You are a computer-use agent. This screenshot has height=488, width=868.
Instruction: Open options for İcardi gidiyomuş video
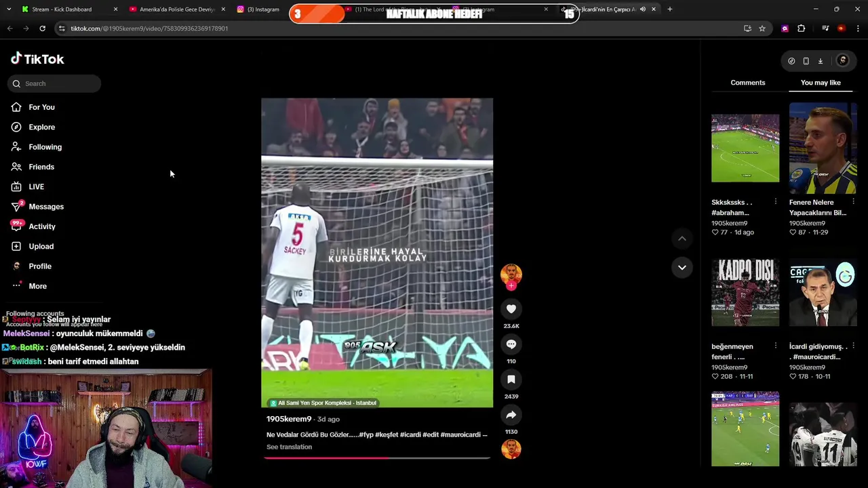[852, 346]
